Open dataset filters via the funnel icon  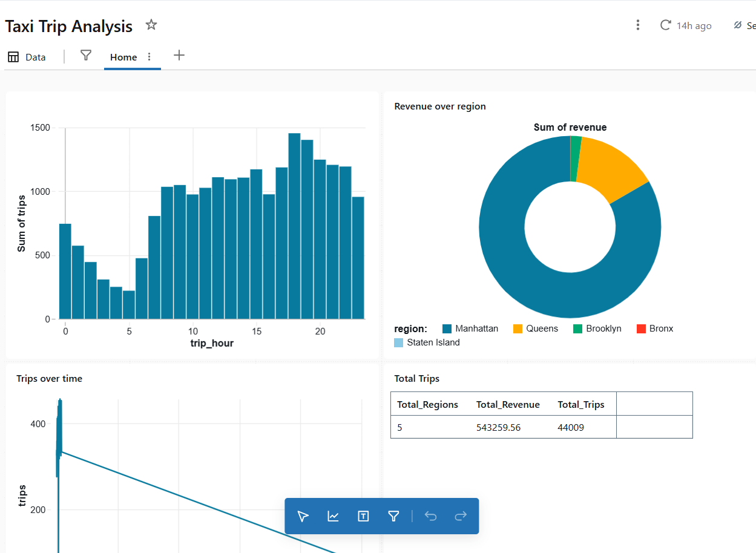[x=85, y=55]
